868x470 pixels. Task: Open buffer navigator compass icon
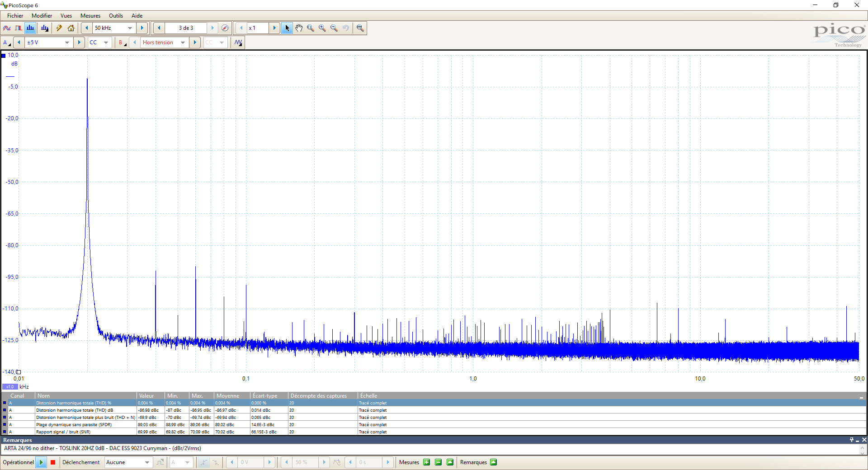[225, 28]
